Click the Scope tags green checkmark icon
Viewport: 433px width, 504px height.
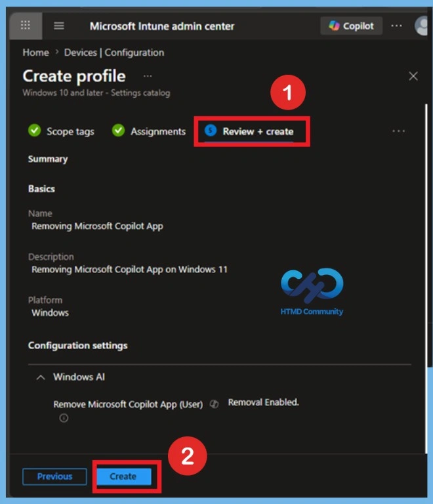[x=34, y=131]
